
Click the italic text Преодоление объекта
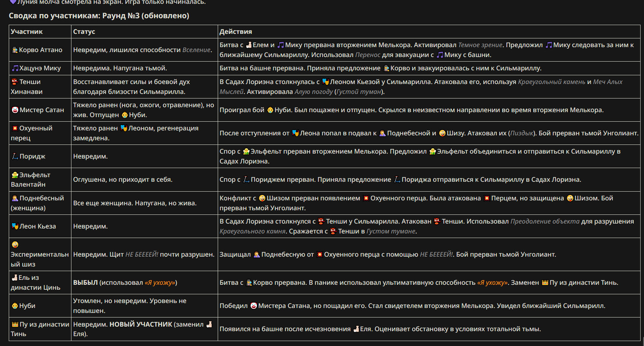pos(545,221)
